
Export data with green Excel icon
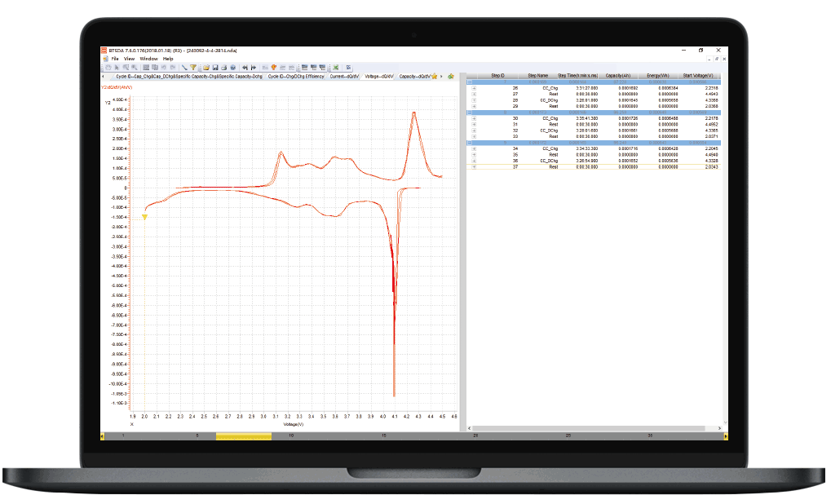coord(335,68)
